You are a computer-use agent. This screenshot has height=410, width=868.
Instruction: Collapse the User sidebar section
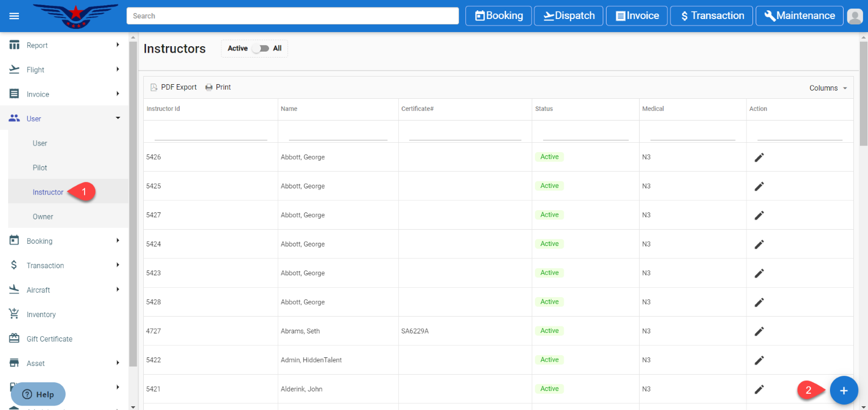point(64,118)
